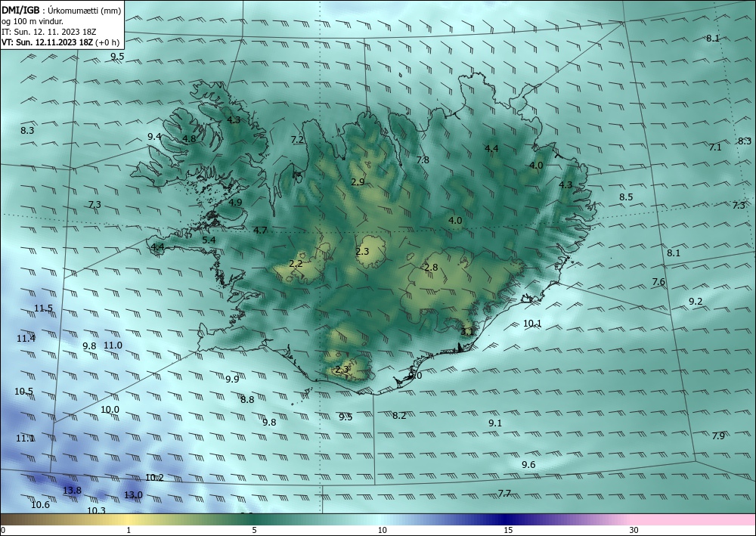756x536 pixels.
Task: Click the map value '2.9' in the northern highlands
Action: [358, 181]
